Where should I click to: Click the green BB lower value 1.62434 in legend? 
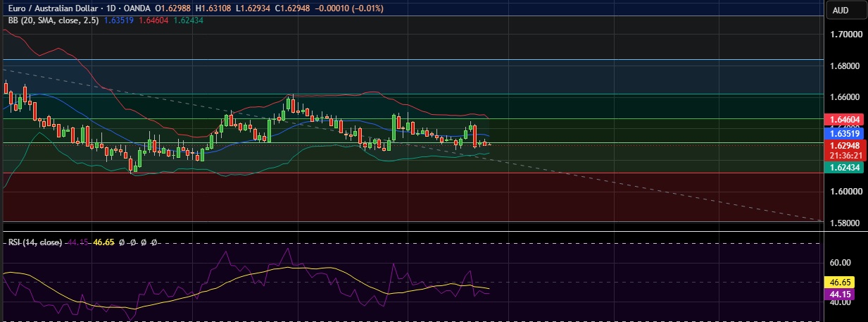coord(187,20)
